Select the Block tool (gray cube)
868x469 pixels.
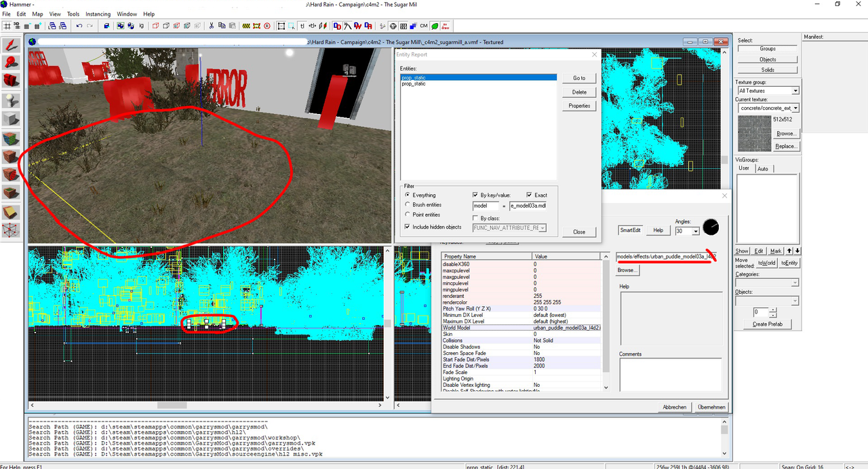pyautogui.click(x=12, y=119)
